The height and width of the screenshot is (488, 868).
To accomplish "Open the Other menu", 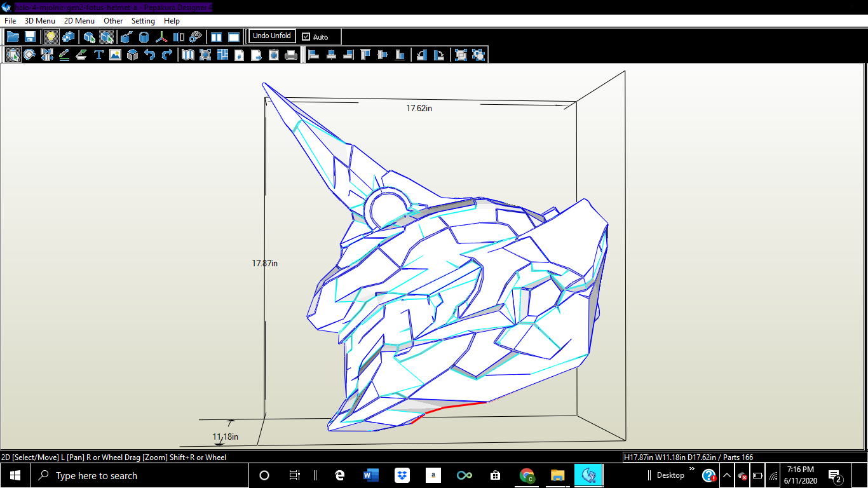I will (x=113, y=21).
